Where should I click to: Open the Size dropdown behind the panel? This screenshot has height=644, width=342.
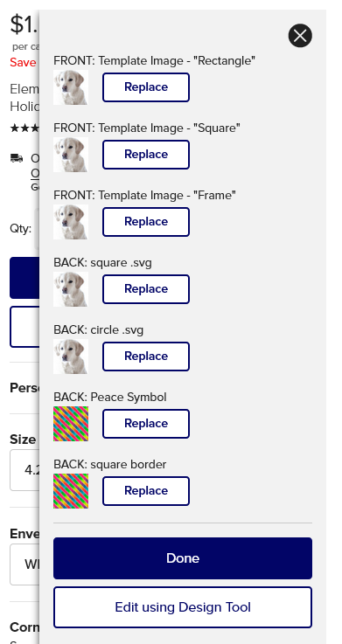tap(24, 470)
